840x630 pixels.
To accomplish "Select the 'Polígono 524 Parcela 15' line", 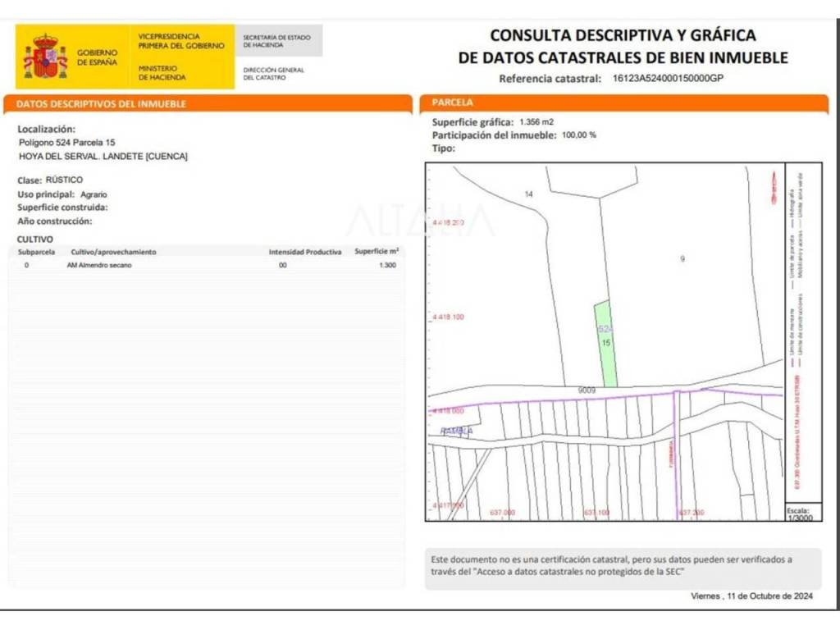I will pos(67,143).
